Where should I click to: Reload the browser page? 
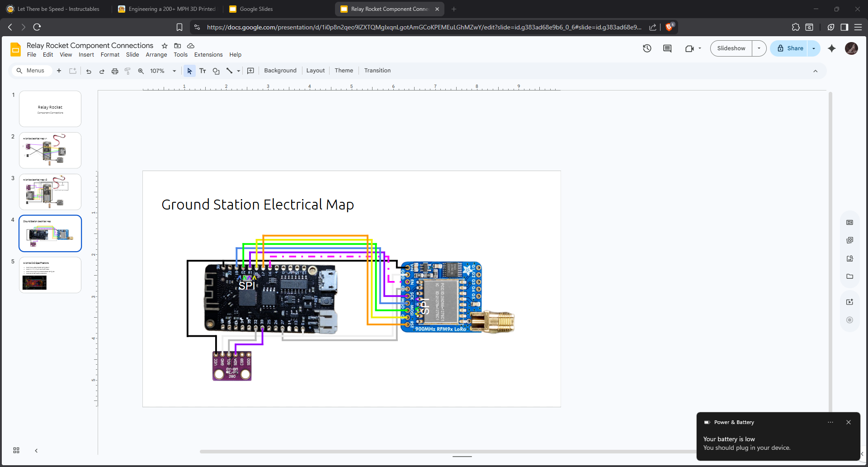coord(37,27)
